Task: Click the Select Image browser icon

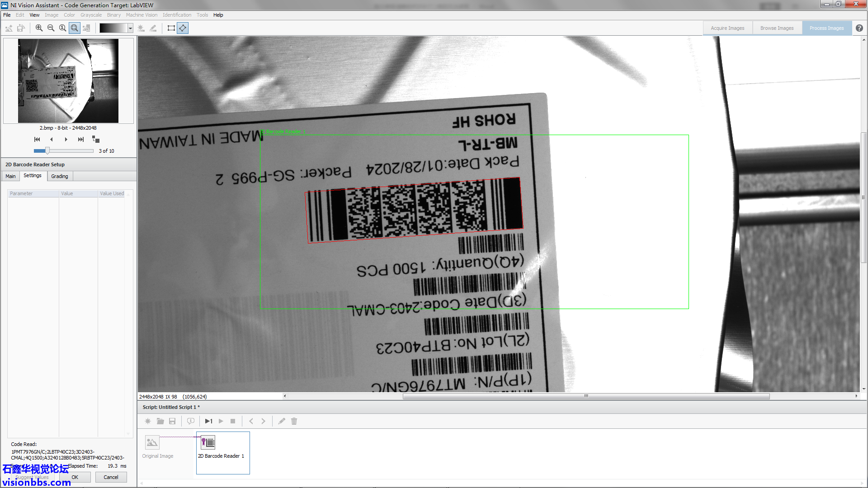Action: (x=95, y=139)
